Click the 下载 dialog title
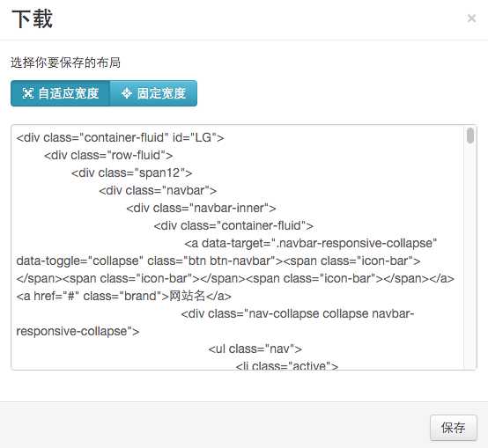The image size is (488, 448). click(32, 19)
